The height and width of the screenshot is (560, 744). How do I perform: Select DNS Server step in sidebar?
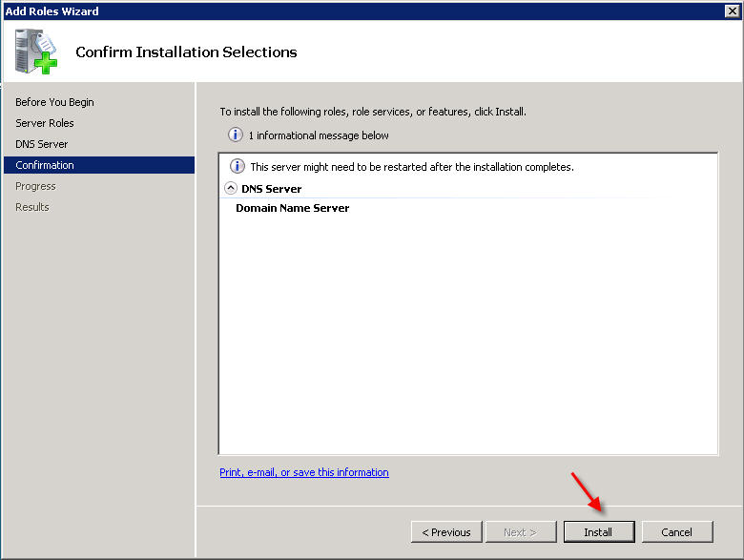point(42,144)
